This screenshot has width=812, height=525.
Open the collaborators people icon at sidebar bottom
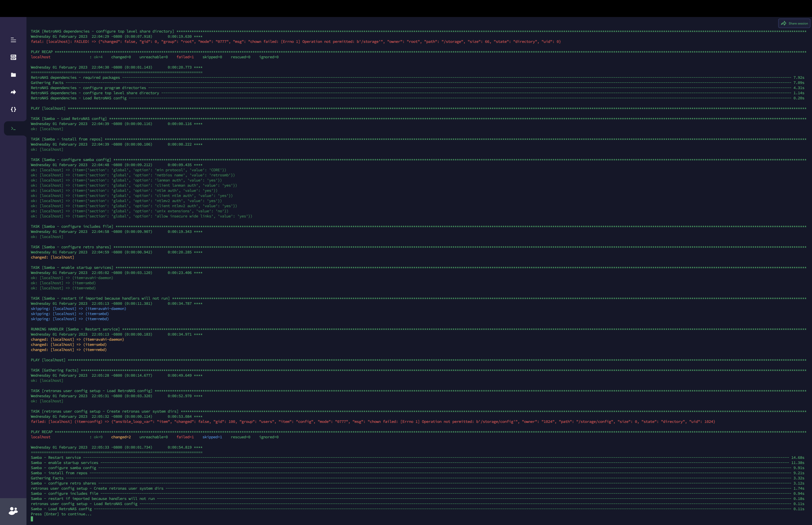pos(13,511)
